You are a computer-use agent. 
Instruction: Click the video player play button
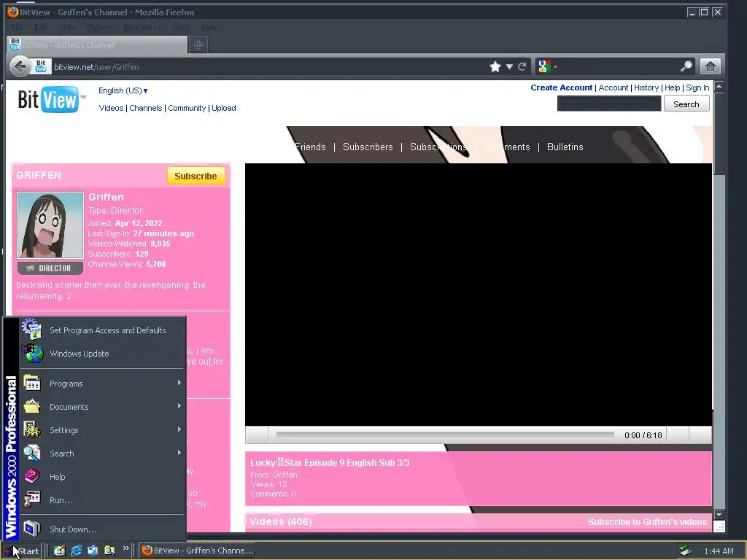pos(257,435)
